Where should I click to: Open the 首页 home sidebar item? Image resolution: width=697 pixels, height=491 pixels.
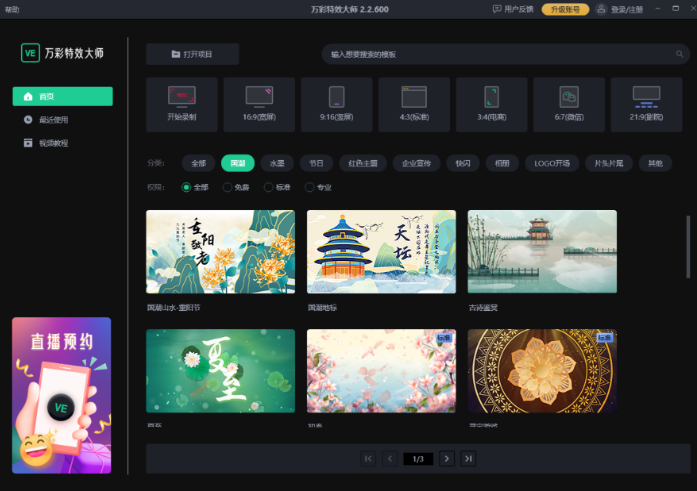click(63, 96)
